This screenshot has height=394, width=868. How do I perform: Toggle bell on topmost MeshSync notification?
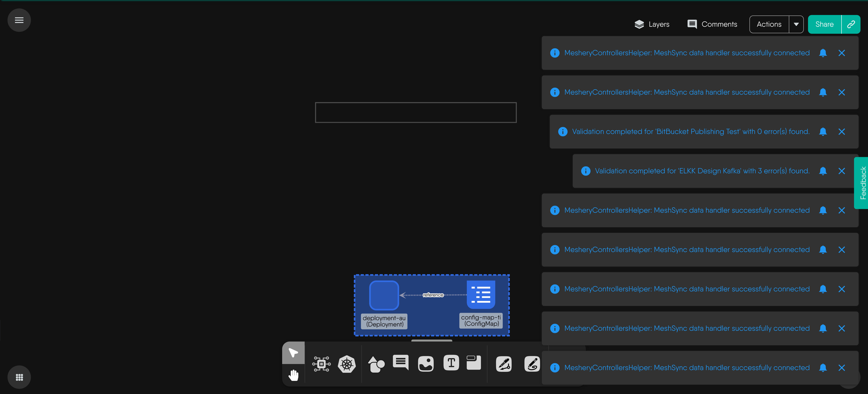click(823, 53)
